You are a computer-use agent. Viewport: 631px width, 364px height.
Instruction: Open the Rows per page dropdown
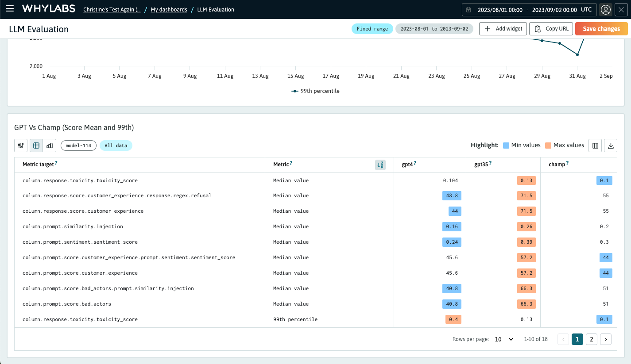tap(503, 339)
